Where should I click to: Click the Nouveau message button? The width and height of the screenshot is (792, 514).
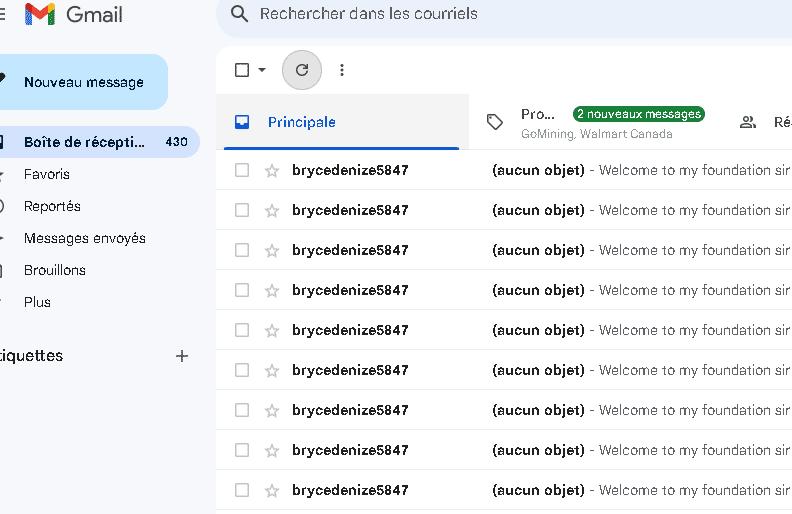[x=83, y=82]
